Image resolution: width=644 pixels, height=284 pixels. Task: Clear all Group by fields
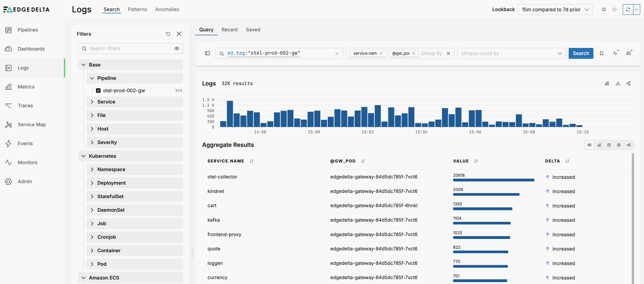pos(448,53)
